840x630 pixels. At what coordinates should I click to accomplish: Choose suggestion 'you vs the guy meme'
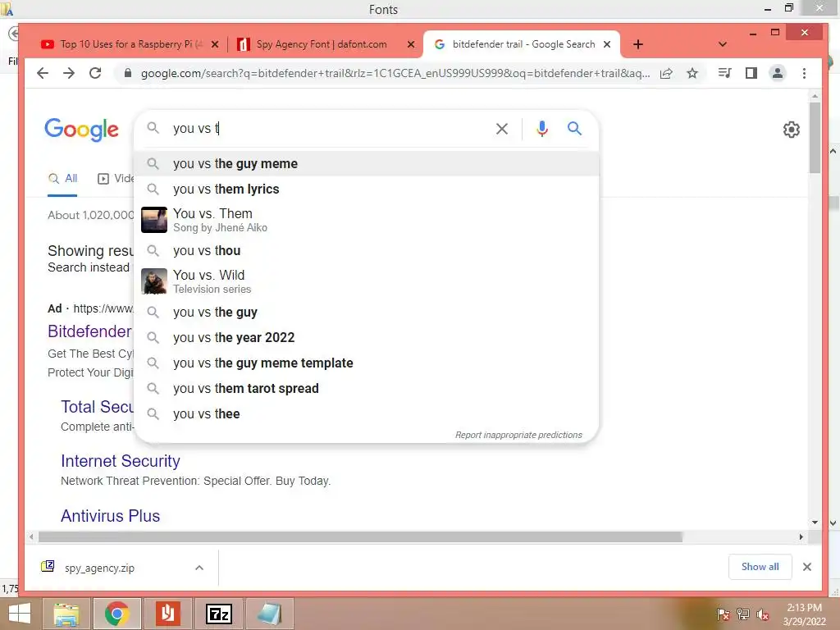(x=367, y=163)
